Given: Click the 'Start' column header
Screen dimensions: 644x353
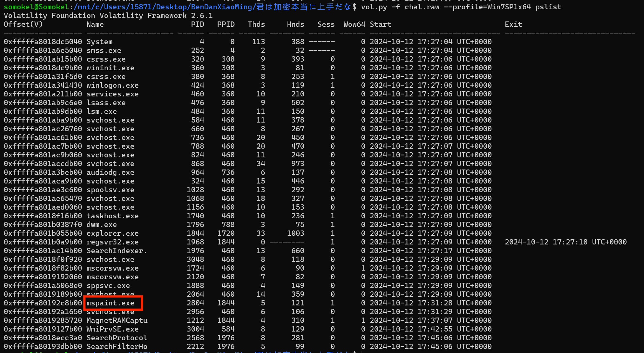Looking at the screenshot, I should click(x=380, y=24).
